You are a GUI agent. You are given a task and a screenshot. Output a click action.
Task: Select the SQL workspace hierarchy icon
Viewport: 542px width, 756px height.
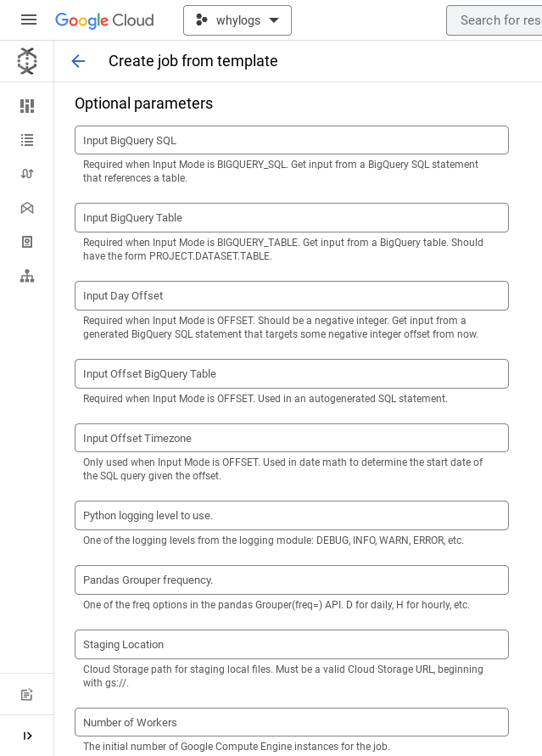[x=26, y=275]
